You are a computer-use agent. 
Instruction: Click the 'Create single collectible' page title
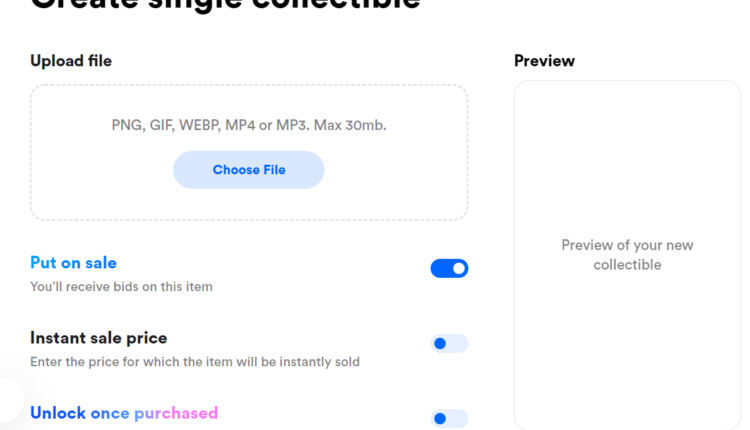[x=225, y=3]
